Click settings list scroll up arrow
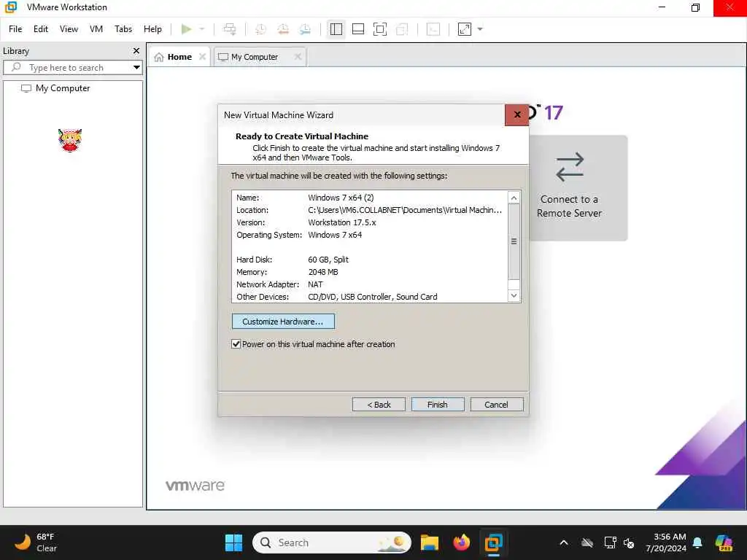The image size is (747, 560). pyautogui.click(x=514, y=198)
